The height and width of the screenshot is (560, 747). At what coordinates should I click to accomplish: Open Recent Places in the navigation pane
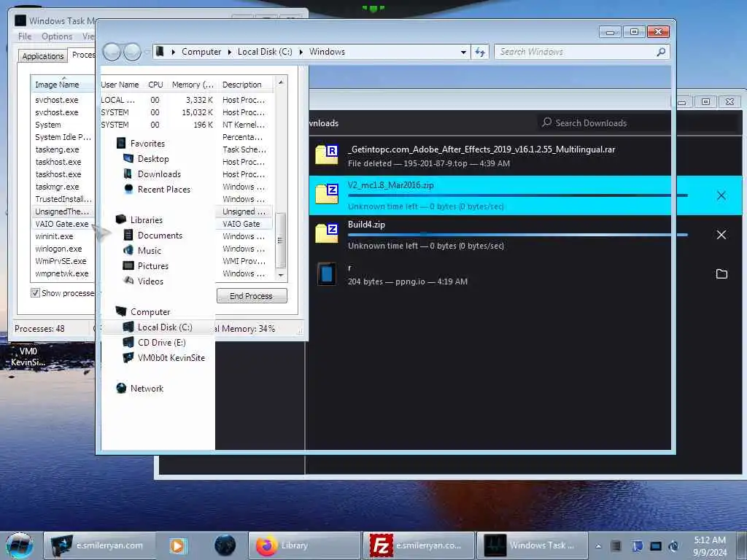pyautogui.click(x=164, y=189)
